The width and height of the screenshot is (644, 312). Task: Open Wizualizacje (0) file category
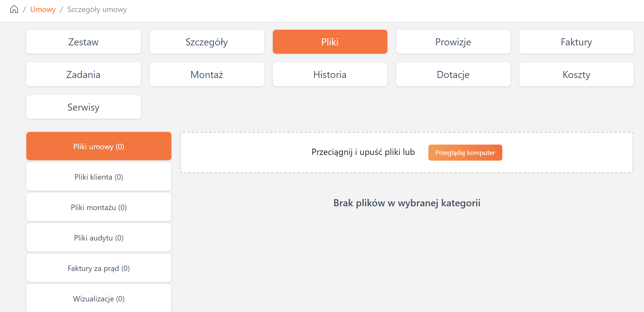(x=99, y=298)
